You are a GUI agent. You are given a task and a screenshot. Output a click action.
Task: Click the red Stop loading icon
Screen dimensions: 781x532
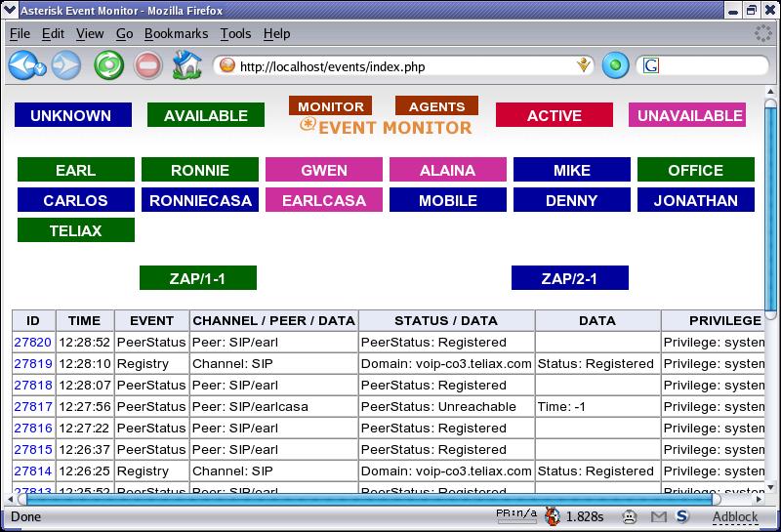point(147,65)
